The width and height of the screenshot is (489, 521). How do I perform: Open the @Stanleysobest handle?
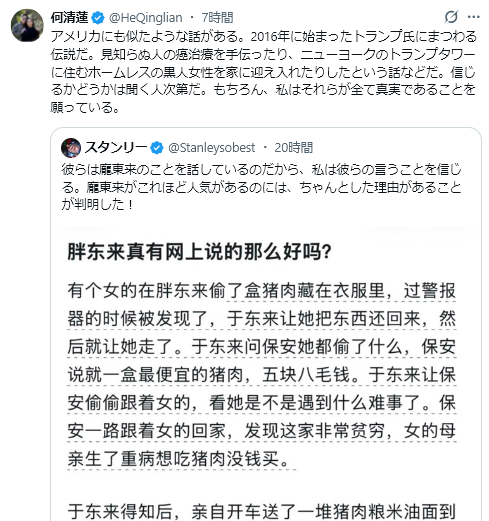pos(212,148)
